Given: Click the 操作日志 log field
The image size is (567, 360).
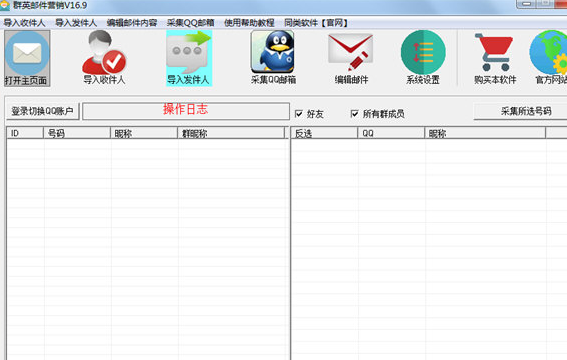Looking at the screenshot, I should click(186, 111).
